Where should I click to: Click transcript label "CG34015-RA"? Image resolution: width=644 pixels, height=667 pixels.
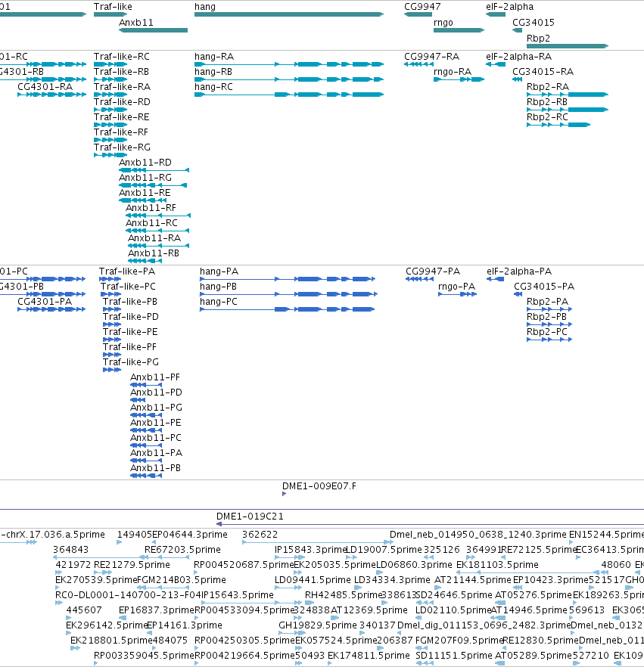click(543, 72)
